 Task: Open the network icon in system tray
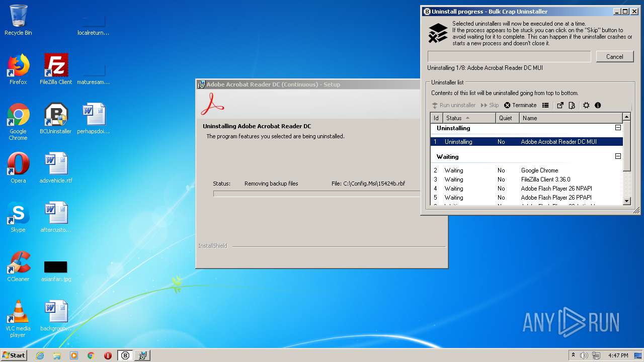click(x=596, y=355)
